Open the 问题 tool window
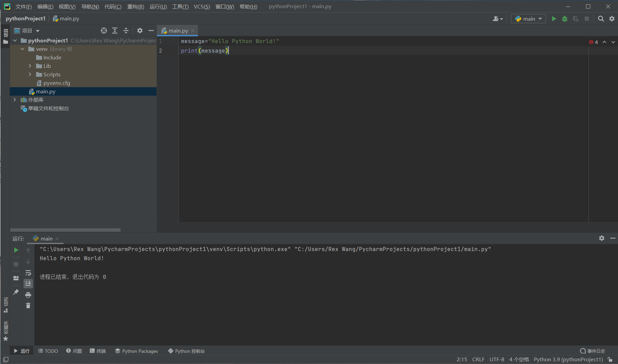Viewport: 618px width, 364px height. [74, 351]
